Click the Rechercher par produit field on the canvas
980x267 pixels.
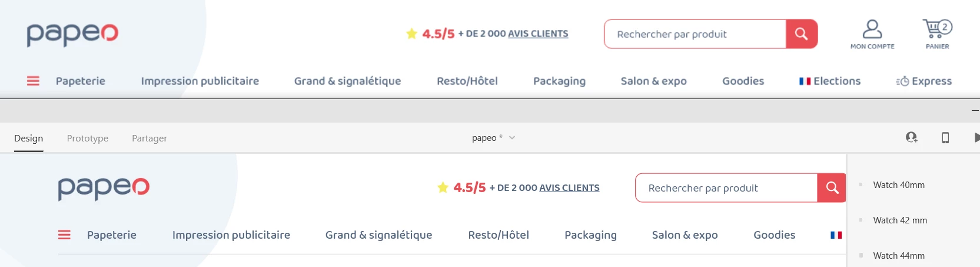click(726, 188)
